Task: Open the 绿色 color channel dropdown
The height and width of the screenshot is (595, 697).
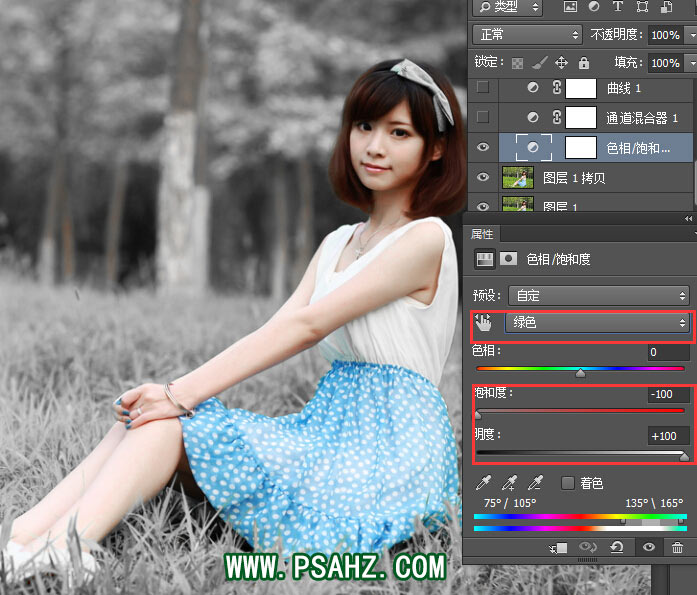Action: tap(598, 323)
